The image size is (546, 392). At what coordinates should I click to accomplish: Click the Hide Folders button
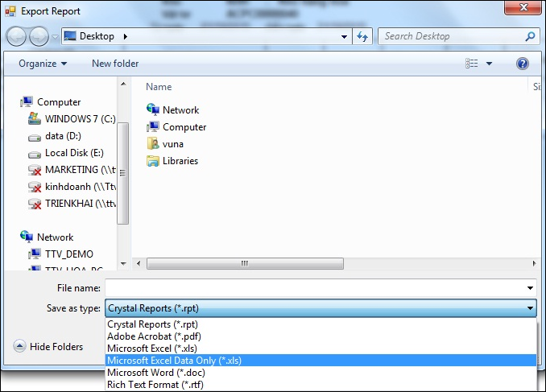pyautogui.click(x=48, y=346)
